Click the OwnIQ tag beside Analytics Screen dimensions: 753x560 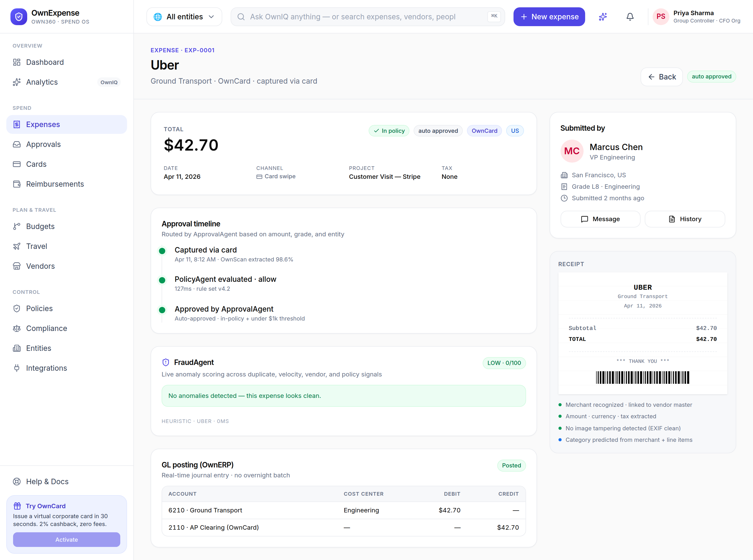(x=109, y=82)
